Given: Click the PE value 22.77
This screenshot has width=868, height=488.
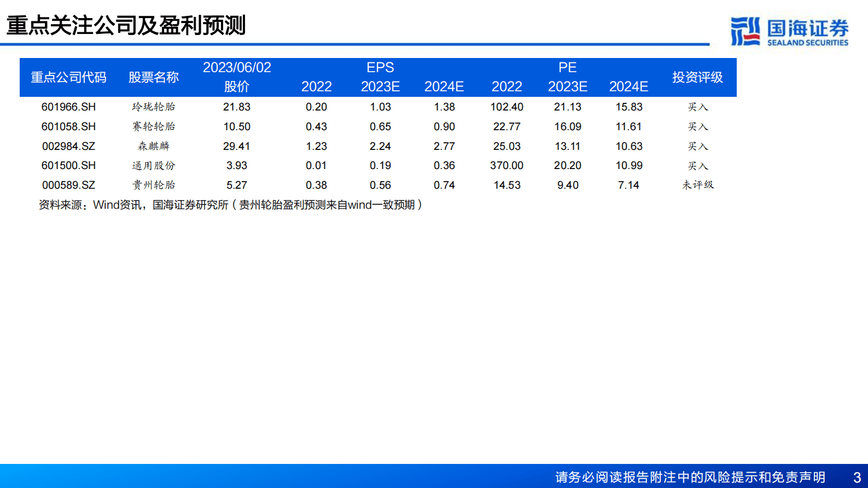Looking at the screenshot, I should [507, 126].
